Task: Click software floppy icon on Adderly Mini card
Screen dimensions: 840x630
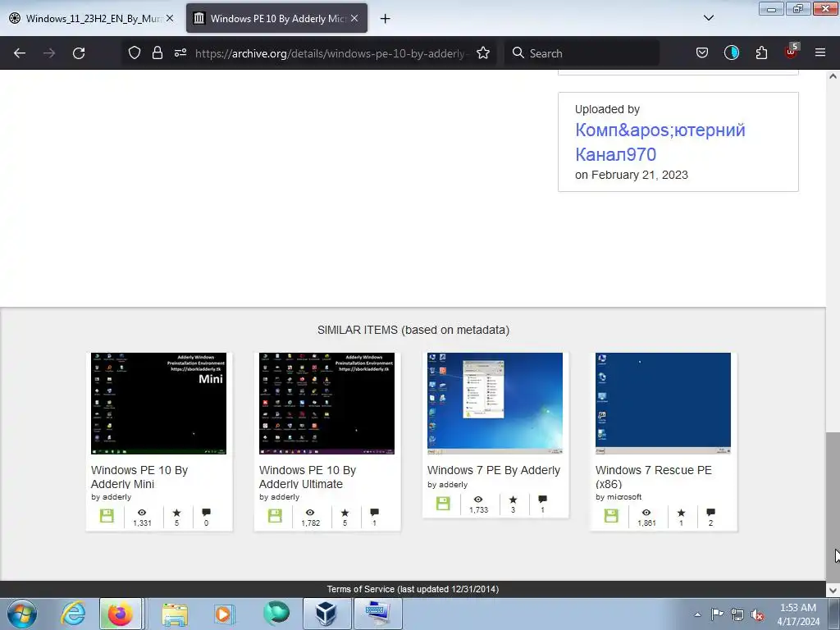Action: [107, 516]
